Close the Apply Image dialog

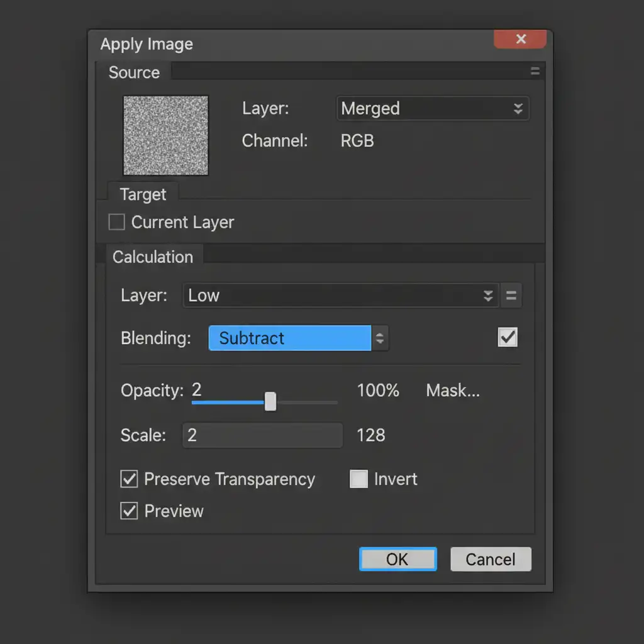(520, 40)
